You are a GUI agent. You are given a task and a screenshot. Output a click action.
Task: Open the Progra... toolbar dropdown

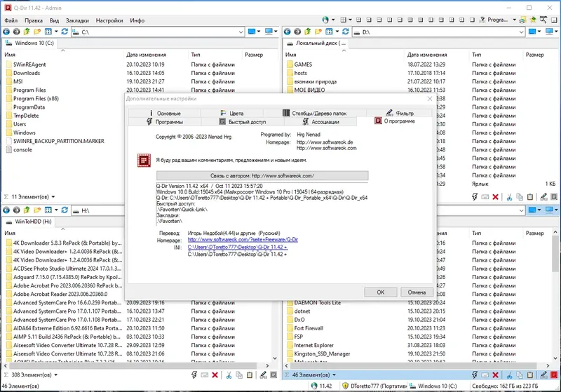coord(514,20)
